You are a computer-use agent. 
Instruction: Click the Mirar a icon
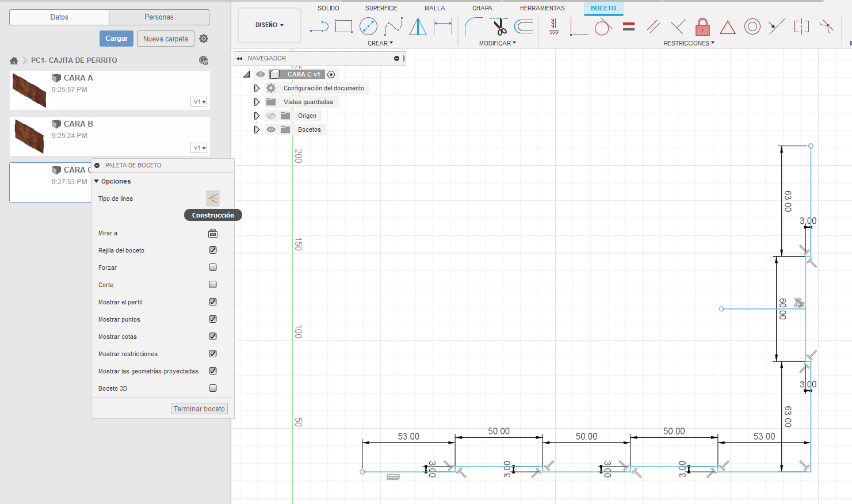[x=213, y=233]
